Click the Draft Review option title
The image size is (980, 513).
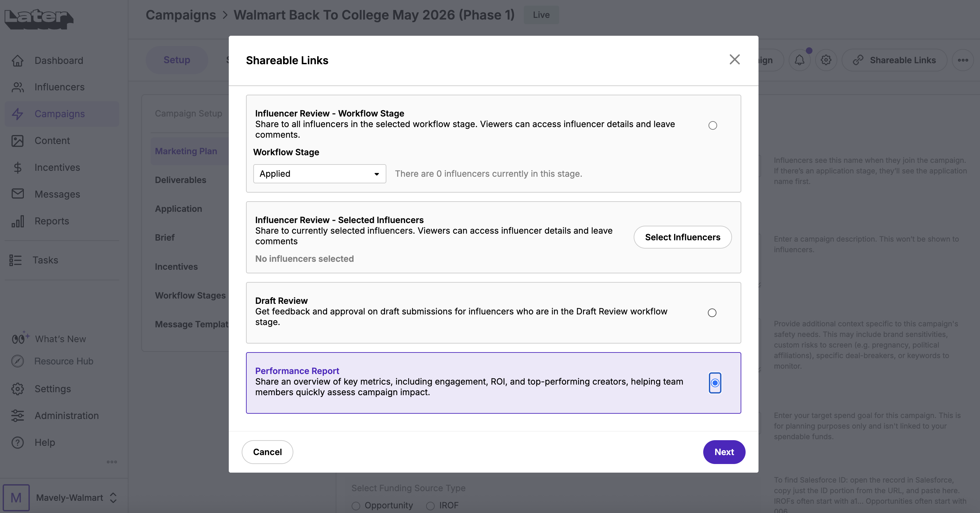[281, 301]
